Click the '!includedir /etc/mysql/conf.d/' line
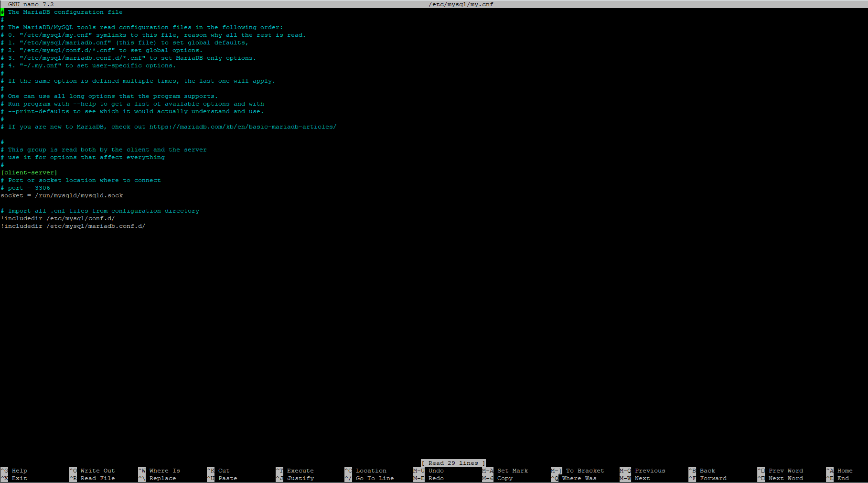Viewport: 868px width, 483px height. tap(58, 218)
